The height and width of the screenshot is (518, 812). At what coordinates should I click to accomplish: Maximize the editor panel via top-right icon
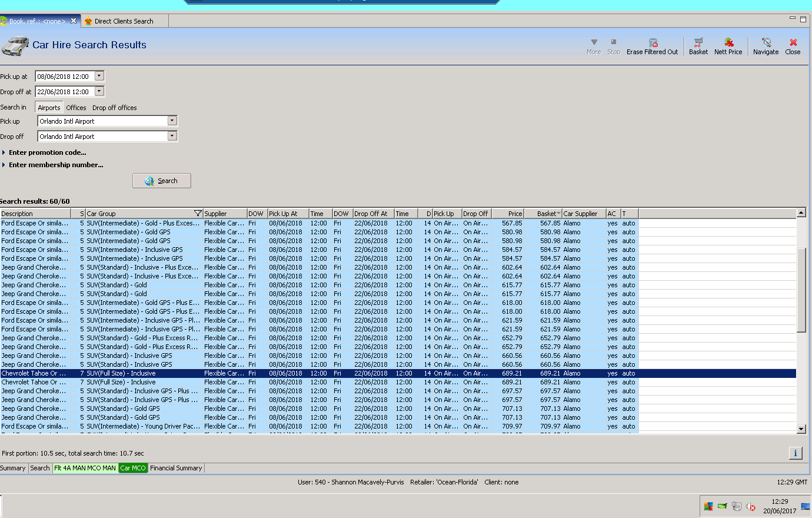803,19
